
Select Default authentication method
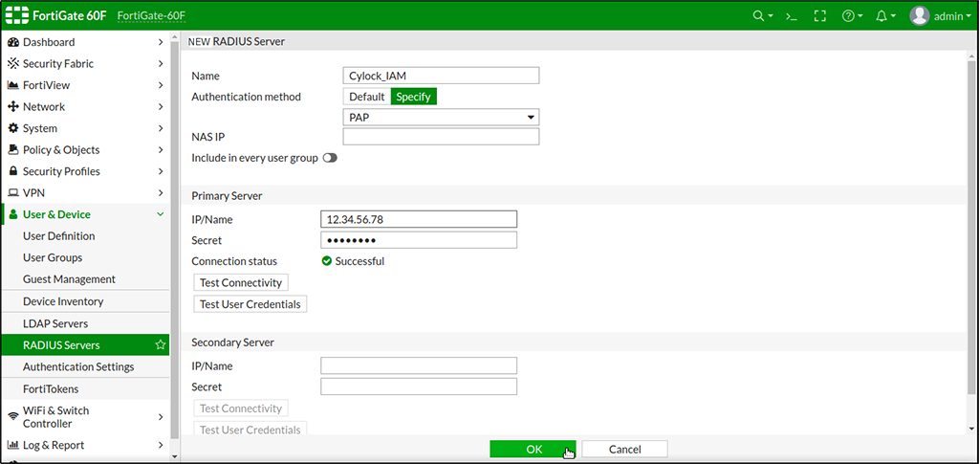click(366, 97)
